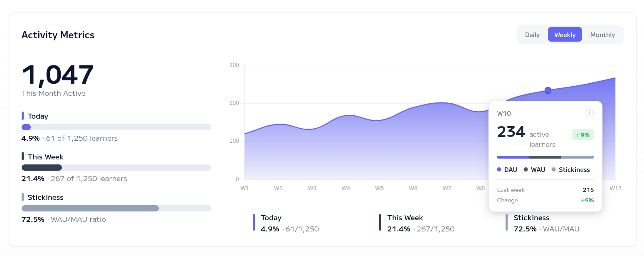The image size is (644, 256).
Task: Open the Activity Metrics heading
Action: [x=58, y=35]
